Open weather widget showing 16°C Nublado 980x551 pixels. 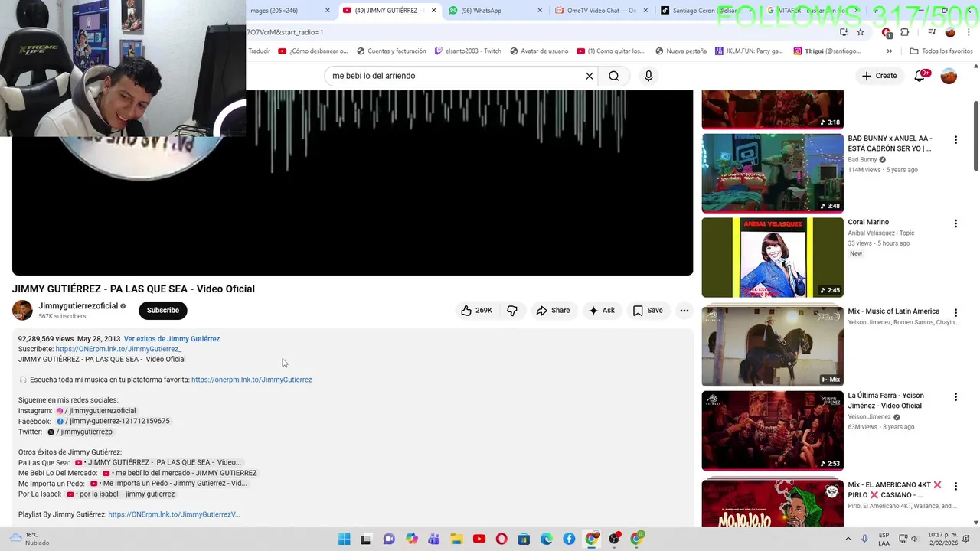29,539
